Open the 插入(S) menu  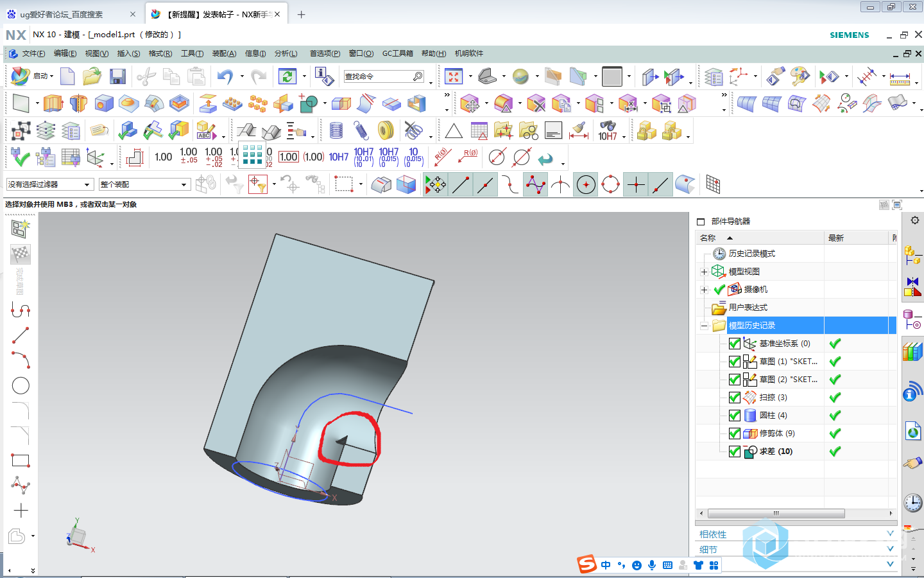coord(128,53)
